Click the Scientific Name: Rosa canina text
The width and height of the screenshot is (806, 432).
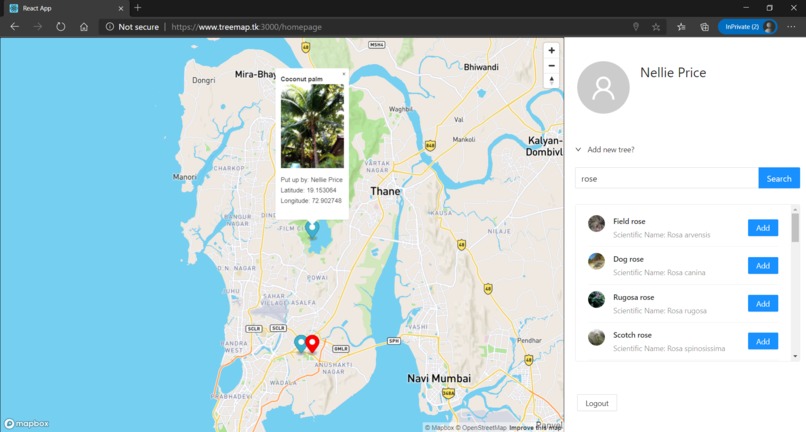coord(659,273)
